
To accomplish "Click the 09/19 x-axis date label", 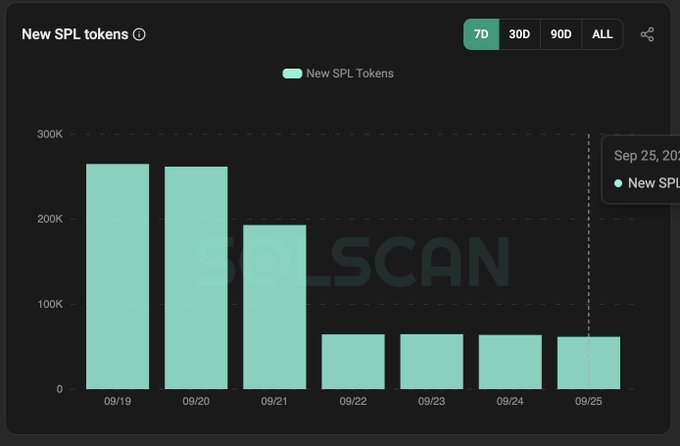I will click(118, 401).
